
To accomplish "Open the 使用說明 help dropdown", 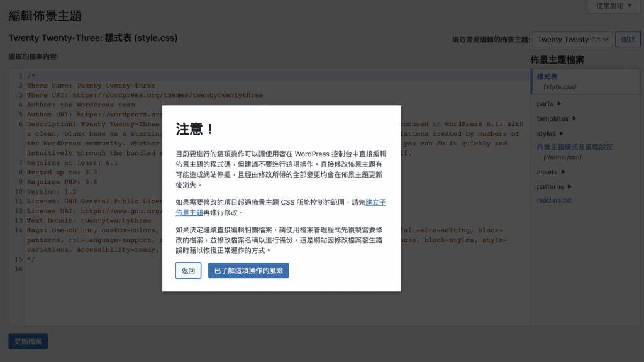I will tap(614, 6).
